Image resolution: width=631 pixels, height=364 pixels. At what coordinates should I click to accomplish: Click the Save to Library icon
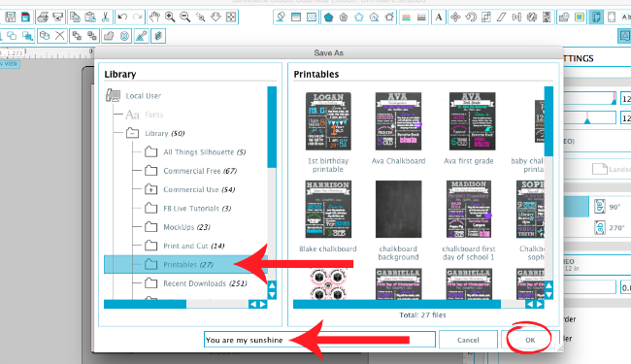[x=25, y=17]
